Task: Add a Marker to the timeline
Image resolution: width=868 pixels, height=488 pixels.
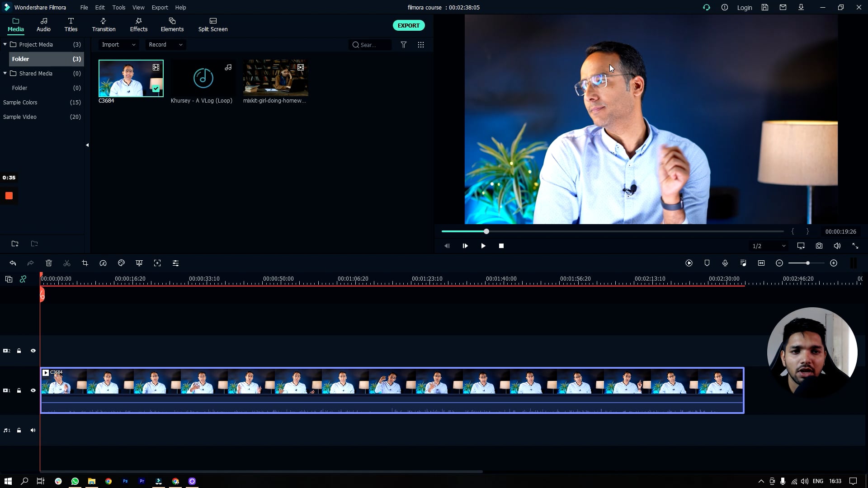Action: (x=707, y=263)
